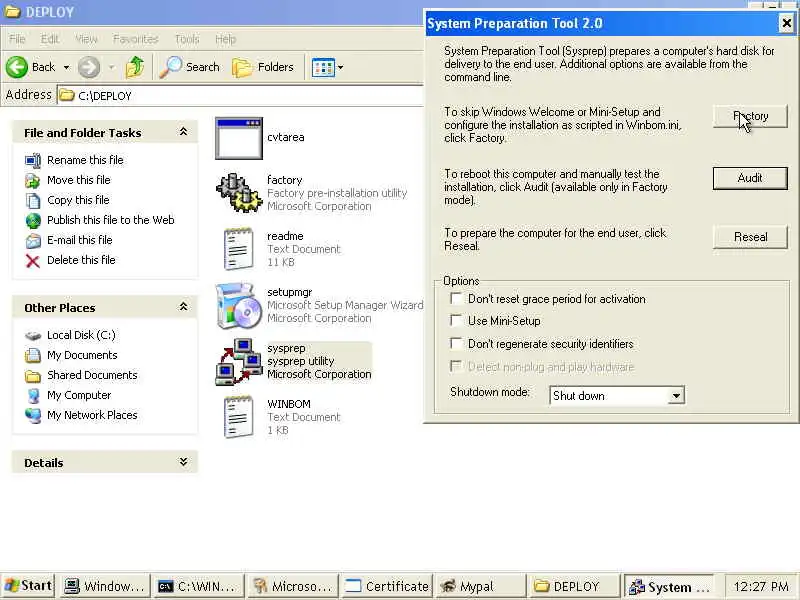This screenshot has width=800, height=600.
Task: Click the red X Delete icon
Action: [x=33, y=261]
